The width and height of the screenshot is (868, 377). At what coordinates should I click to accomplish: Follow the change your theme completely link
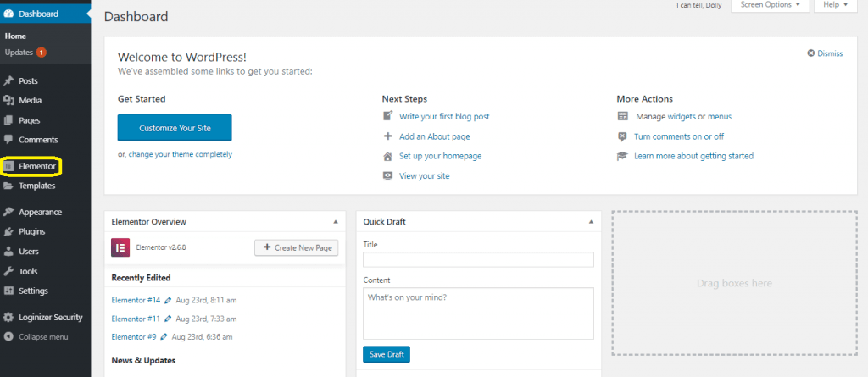click(x=181, y=154)
